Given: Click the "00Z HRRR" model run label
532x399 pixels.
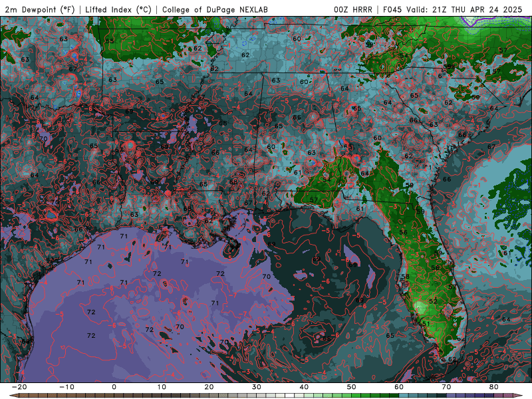Looking at the screenshot, I should (353, 9).
